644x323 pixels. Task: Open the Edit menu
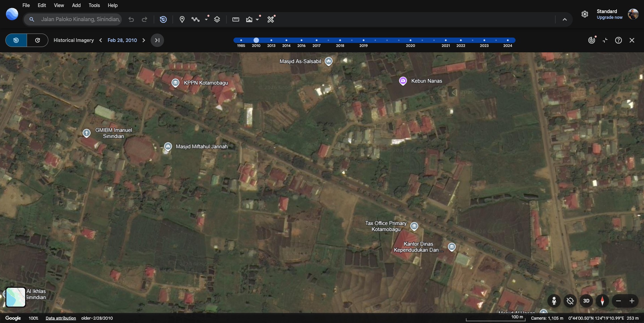coord(42,5)
